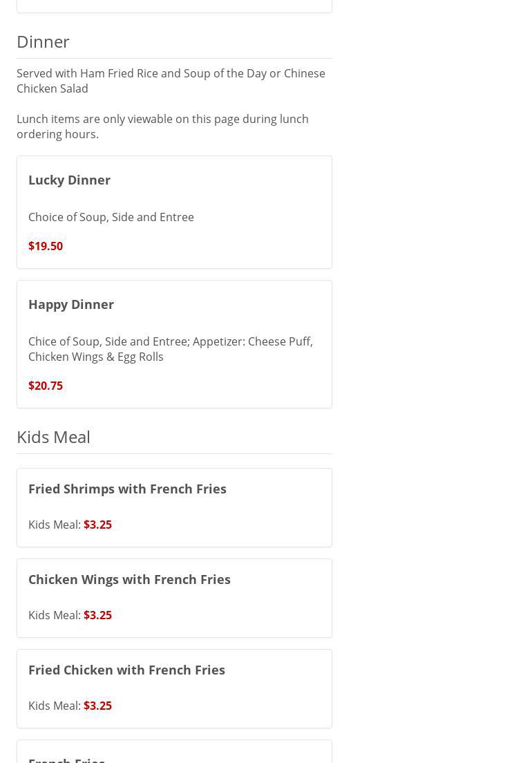Open the Happy Dinner menu item
The height and width of the screenshot is (763, 532).
(71, 304)
